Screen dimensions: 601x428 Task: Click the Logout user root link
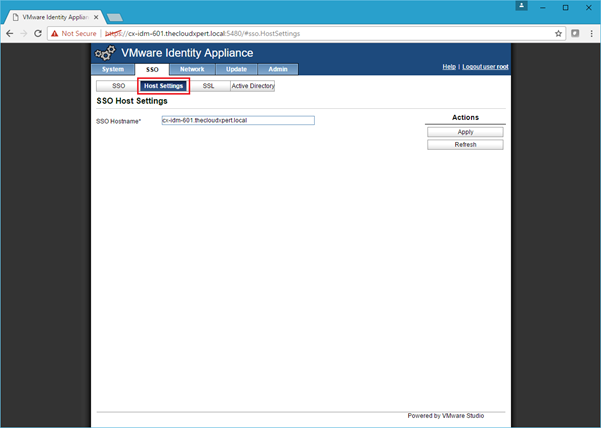pos(485,66)
